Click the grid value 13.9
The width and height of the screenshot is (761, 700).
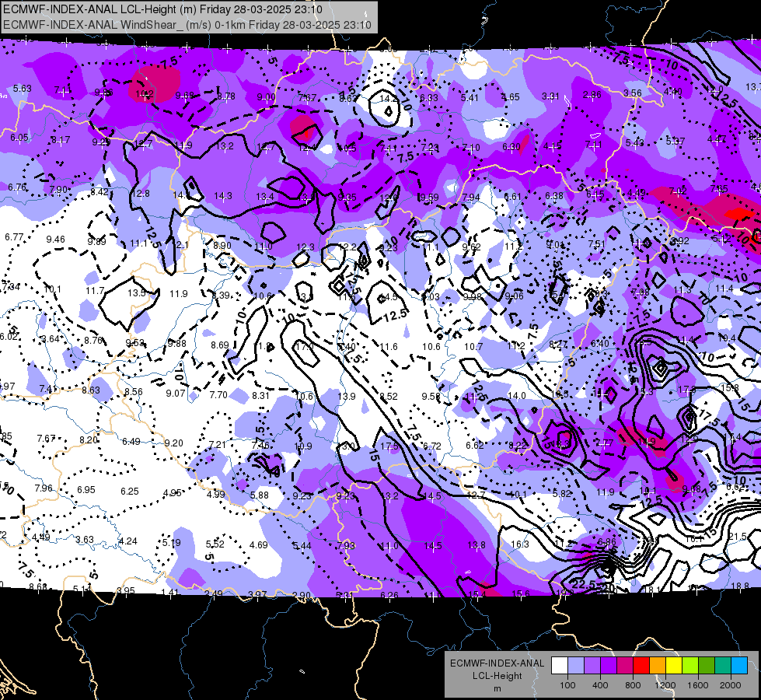pyautogui.click(x=347, y=397)
